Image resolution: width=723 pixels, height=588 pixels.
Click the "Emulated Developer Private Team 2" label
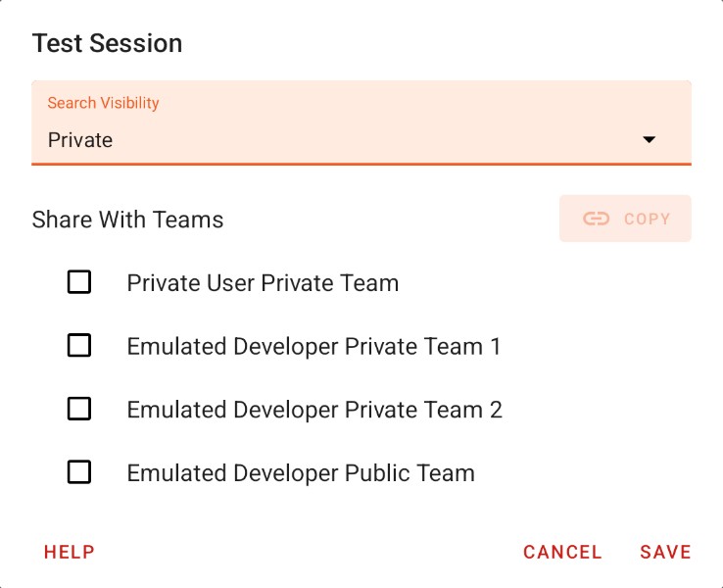(314, 409)
